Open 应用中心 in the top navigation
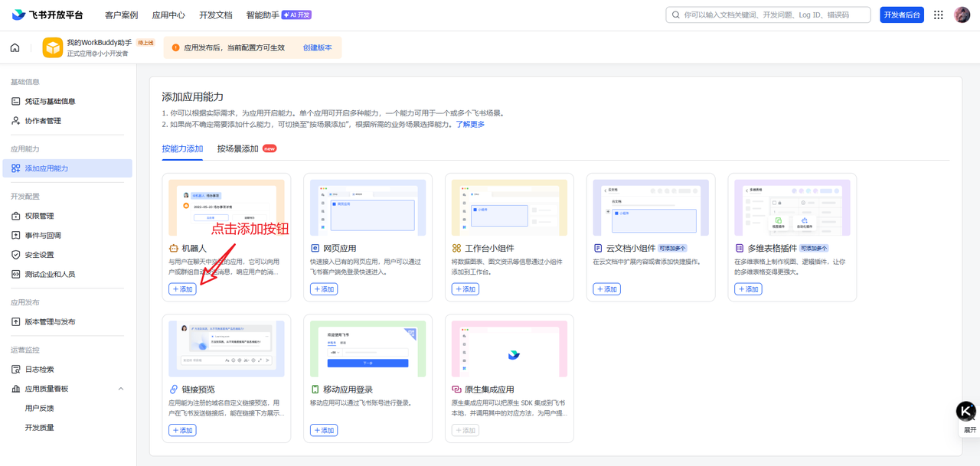The image size is (980, 466). (168, 15)
